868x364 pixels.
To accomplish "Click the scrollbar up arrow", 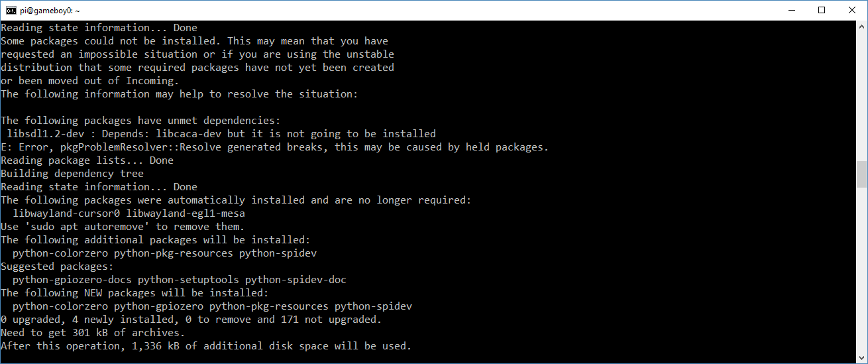I will click(861, 27).
